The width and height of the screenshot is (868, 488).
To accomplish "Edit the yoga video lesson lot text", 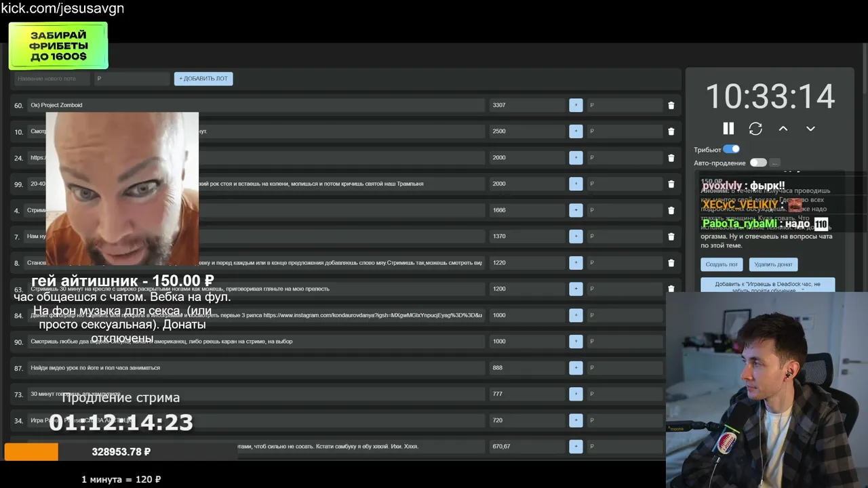I will (x=256, y=368).
